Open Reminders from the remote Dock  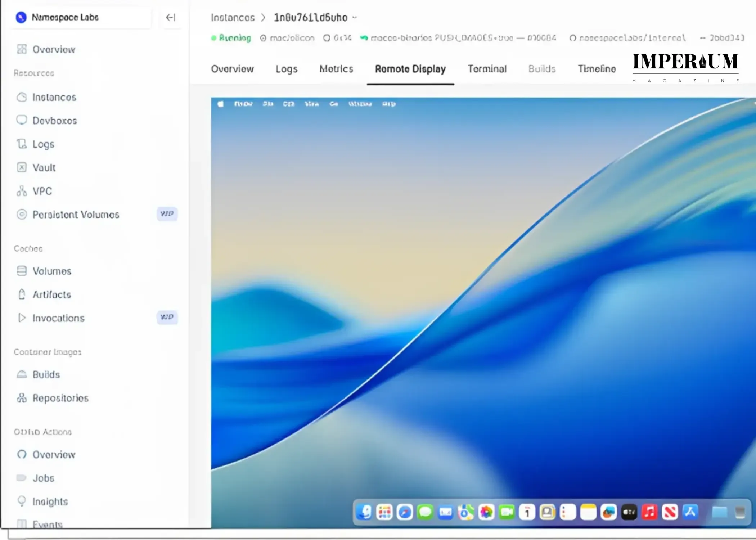(x=568, y=512)
